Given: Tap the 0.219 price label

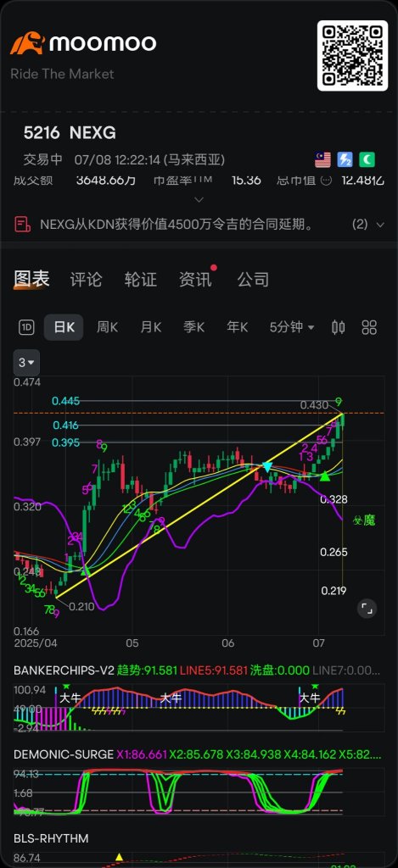Looking at the screenshot, I should [334, 591].
